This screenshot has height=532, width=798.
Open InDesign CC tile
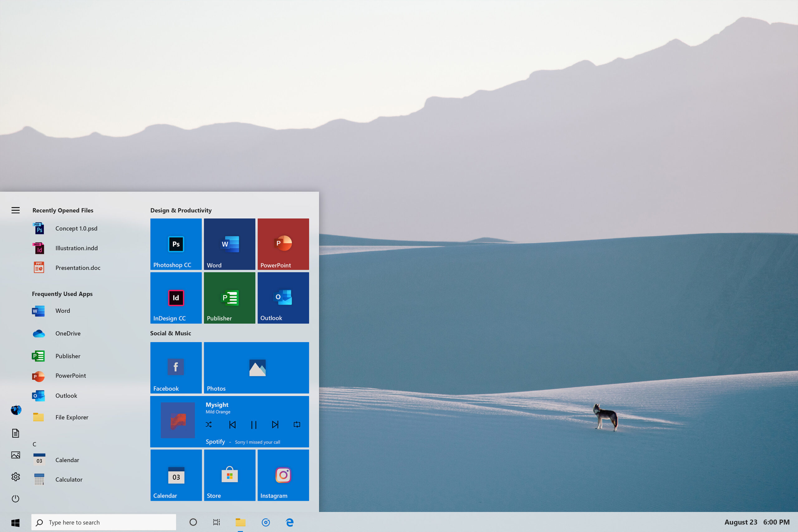(176, 297)
